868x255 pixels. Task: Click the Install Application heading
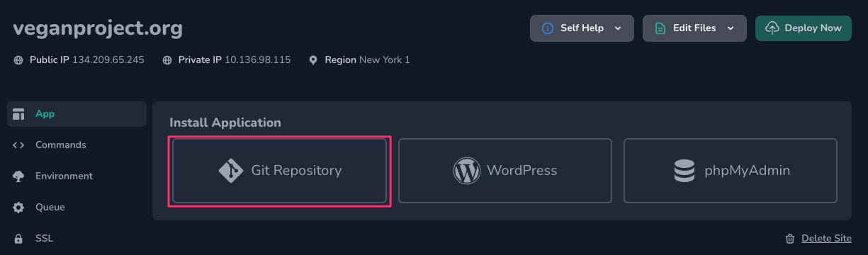[225, 123]
